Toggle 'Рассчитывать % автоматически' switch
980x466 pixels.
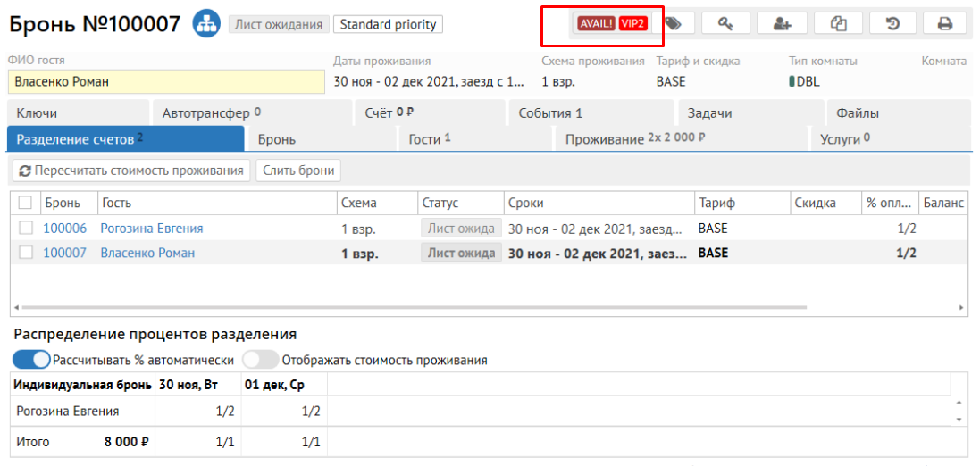pyautogui.click(x=31, y=360)
